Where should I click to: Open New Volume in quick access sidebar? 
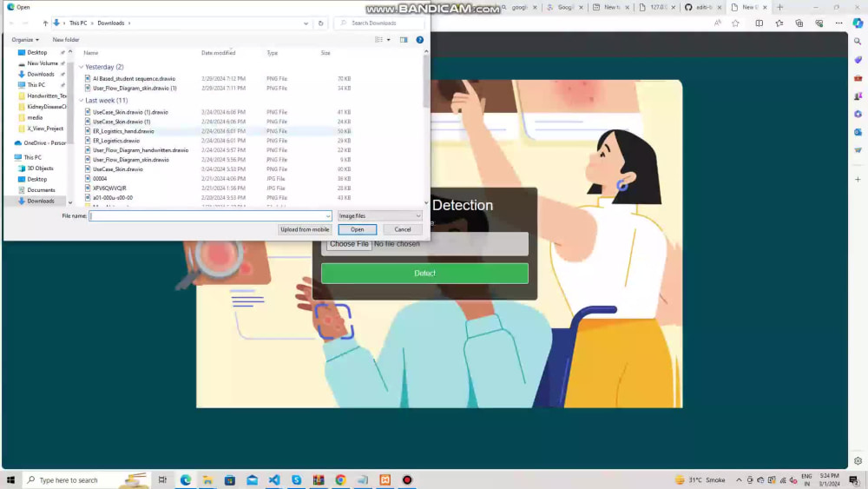42,63
